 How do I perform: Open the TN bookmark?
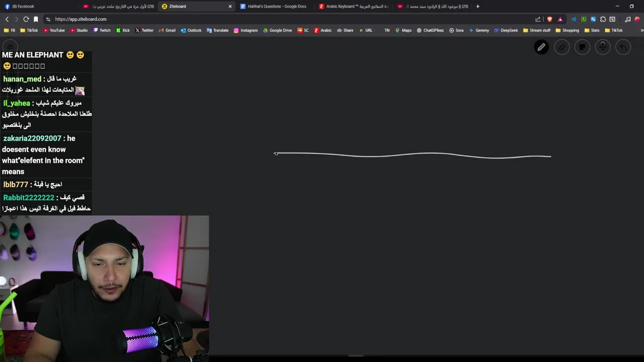pos(387,30)
